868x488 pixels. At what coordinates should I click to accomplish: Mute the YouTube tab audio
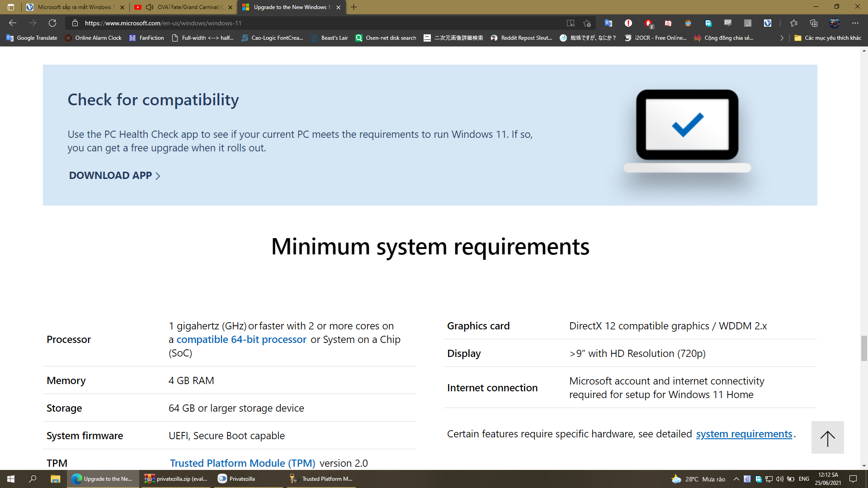[x=150, y=7]
